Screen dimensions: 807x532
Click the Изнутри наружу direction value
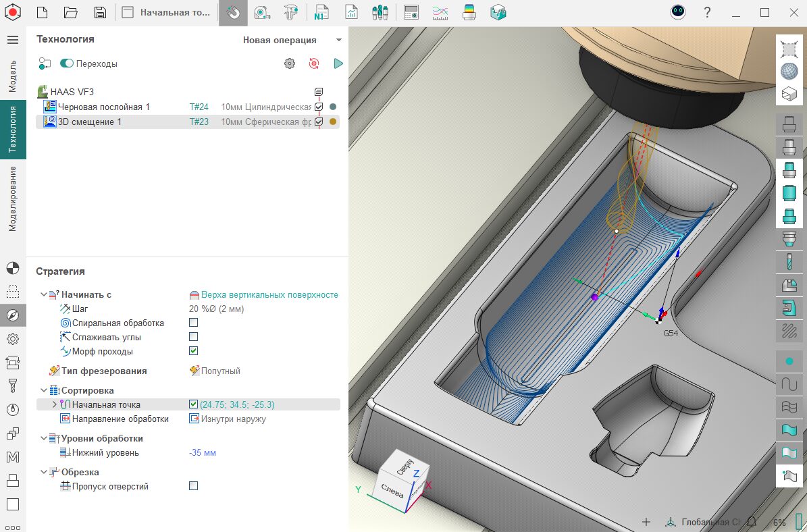coord(233,419)
